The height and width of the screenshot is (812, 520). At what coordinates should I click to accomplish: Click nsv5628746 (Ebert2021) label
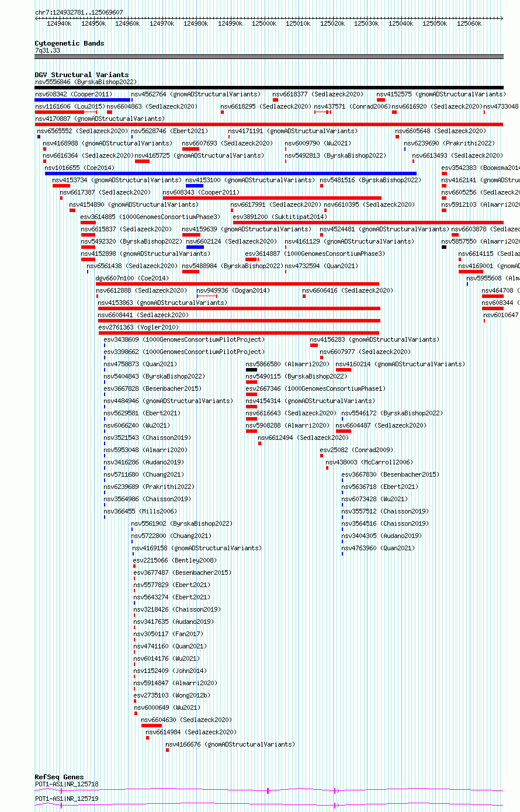[169, 131]
